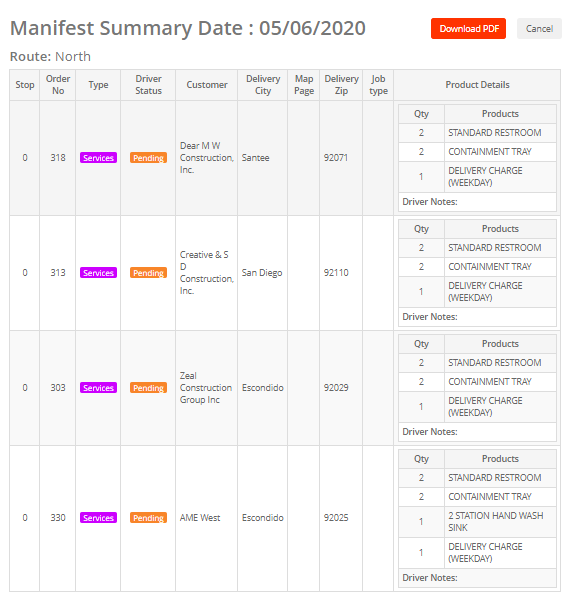Viewport: 570px width, 598px height.
Task: Click the San Diego delivery city
Action: click(262, 273)
